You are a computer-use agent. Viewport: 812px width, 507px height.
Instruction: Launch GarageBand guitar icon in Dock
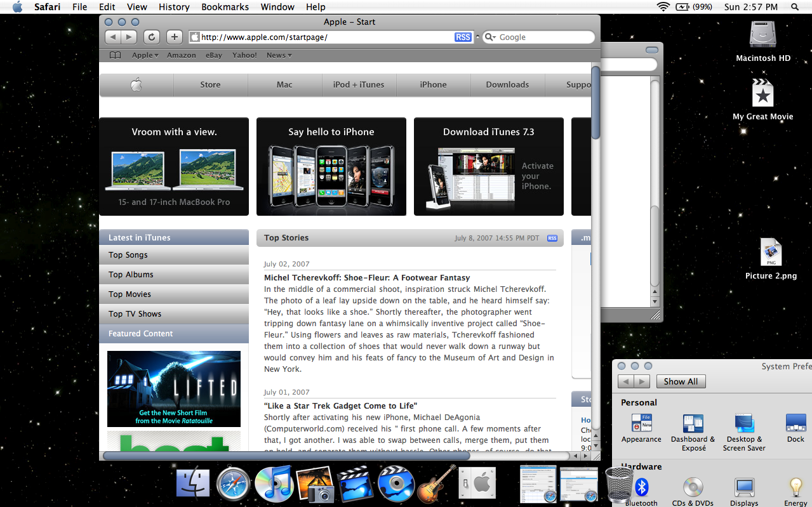click(437, 484)
